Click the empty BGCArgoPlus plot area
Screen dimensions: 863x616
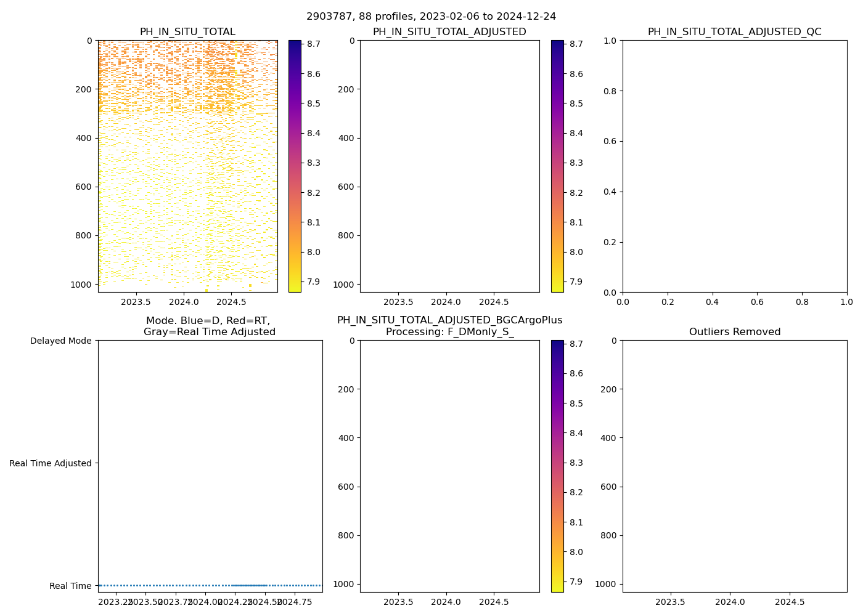point(449,466)
